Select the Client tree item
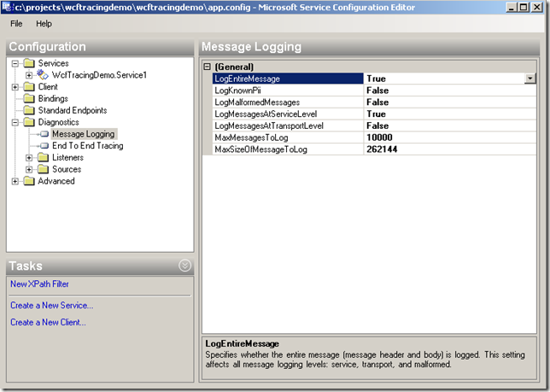Screen dimensions: 550x392 click(48, 87)
